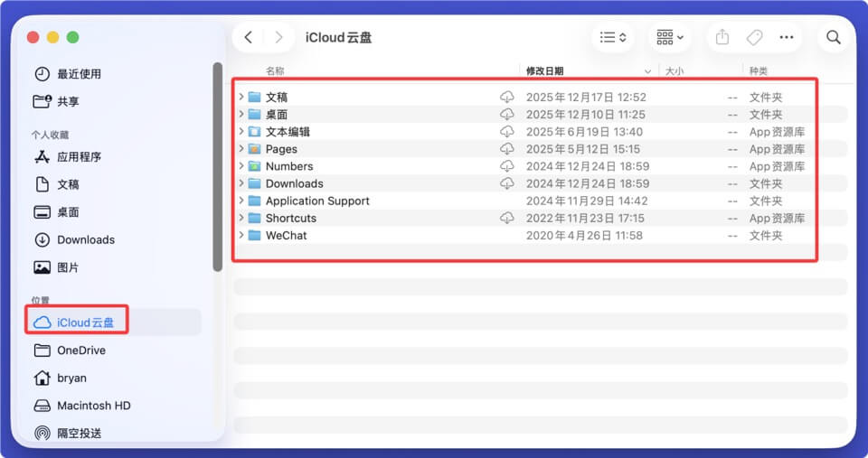Open the list view switcher

tap(613, 37)
